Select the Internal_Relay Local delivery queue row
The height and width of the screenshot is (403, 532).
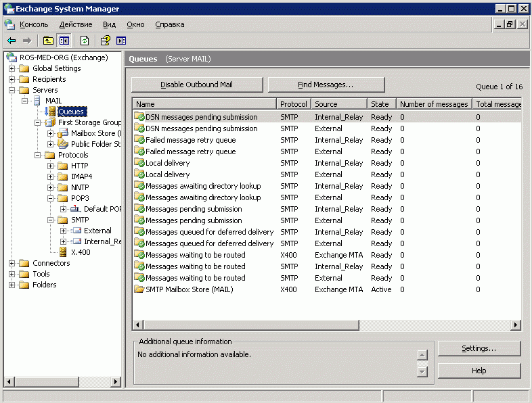tap(328, 163)
